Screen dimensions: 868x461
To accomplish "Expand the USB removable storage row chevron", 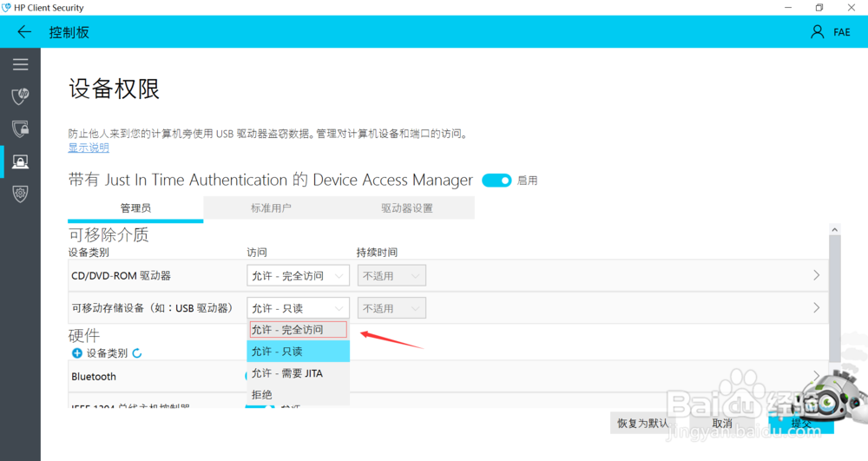I will point(816,307).
